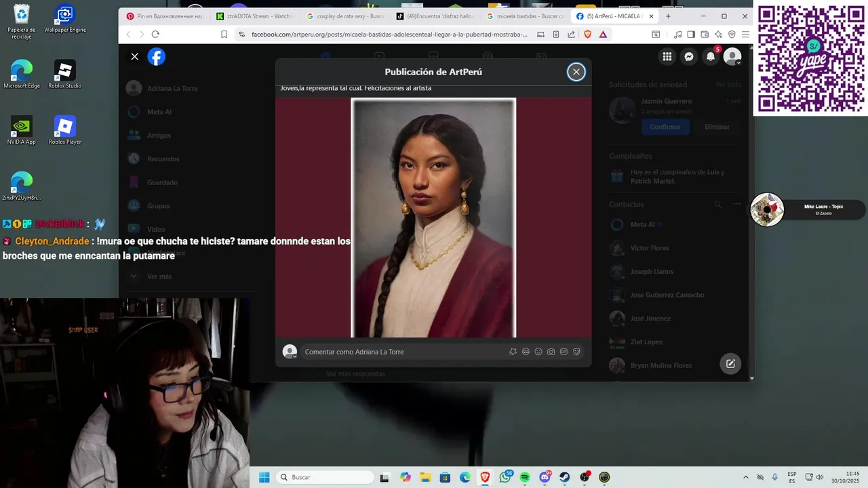The height and width of the screenshot is (488, 868).
Task: Close the ArtPerú post dialog
Action: 576,72
